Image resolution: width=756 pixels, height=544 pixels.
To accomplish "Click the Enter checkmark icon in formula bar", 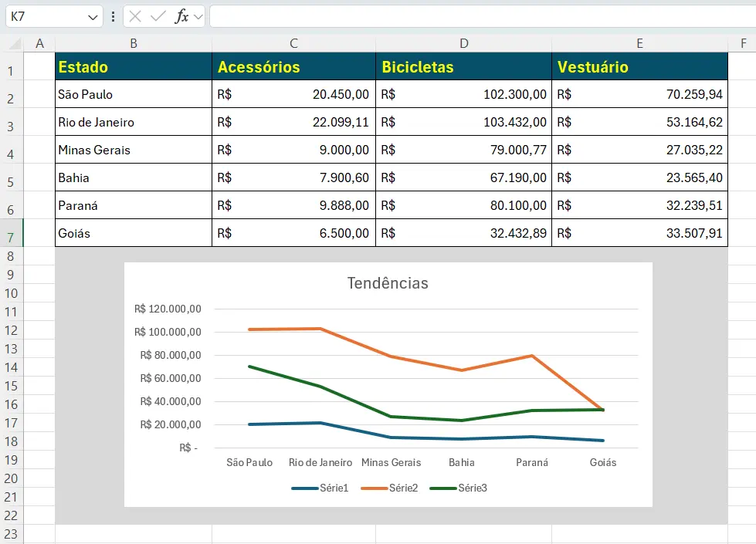I will [157, 15].
